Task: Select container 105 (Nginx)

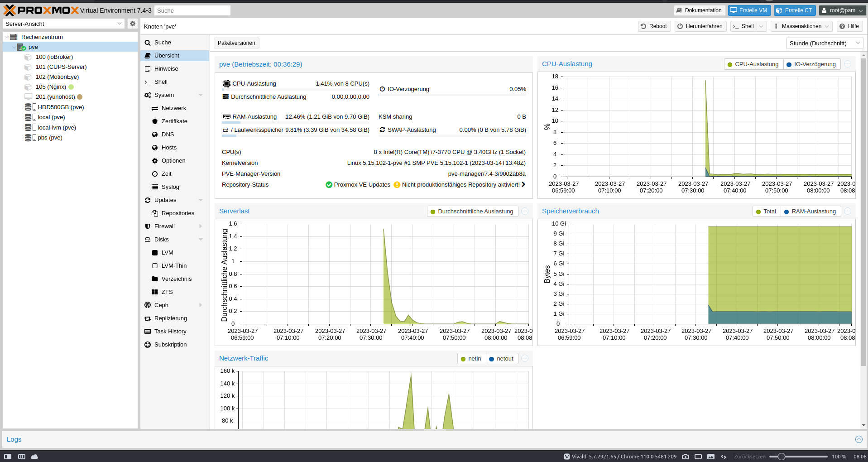Action: pos(51,87)
